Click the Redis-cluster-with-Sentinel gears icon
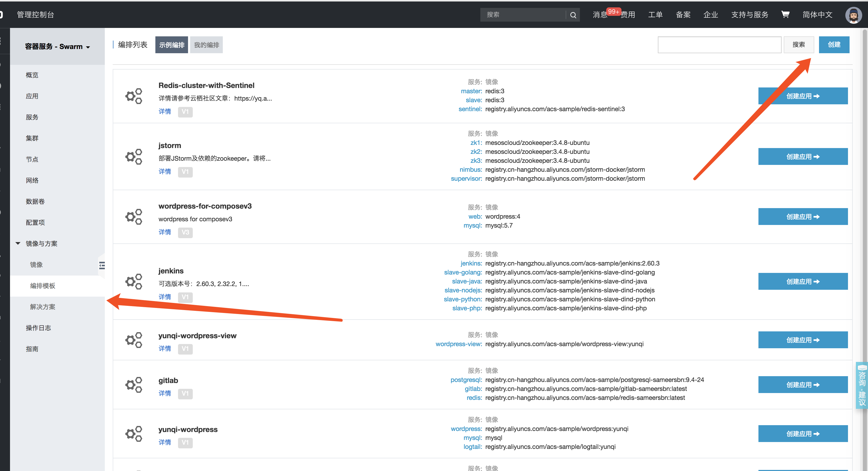Viewport: 868px width, 471px height. (x=134, y=96)
